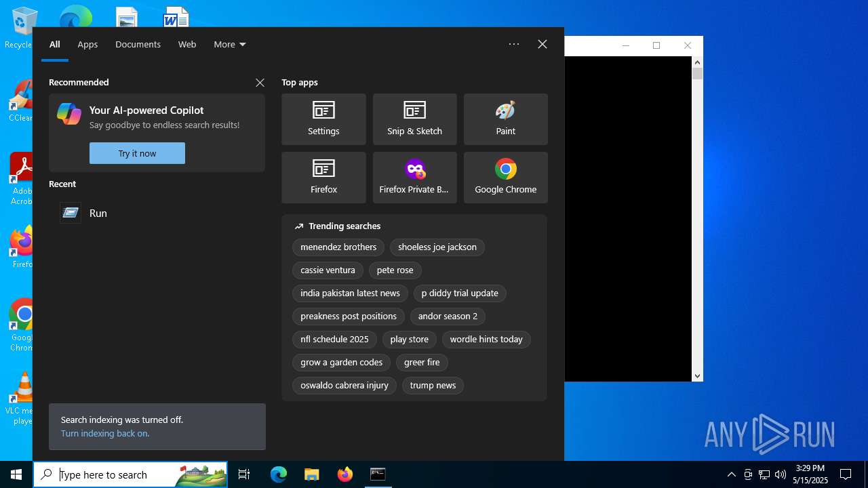Click Turn indexing back on link
Image resolution: width=868 pixels, height=488 pixels.
click(x=105, y=433)
